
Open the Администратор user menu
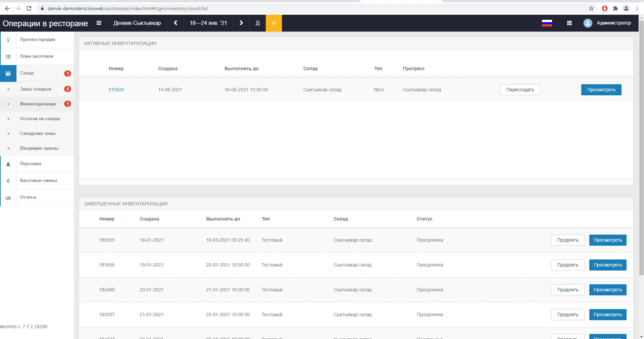pos(607,23)
